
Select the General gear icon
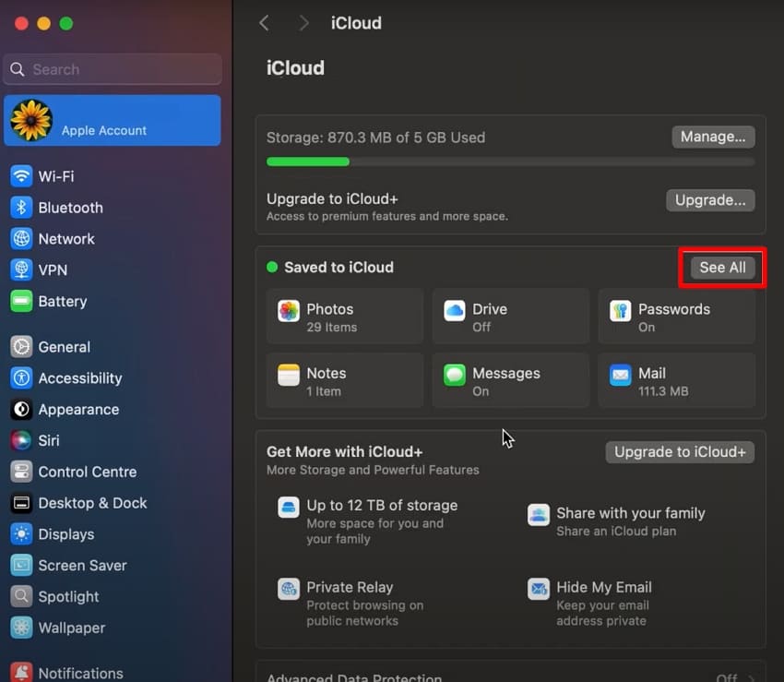coord(21,347)
